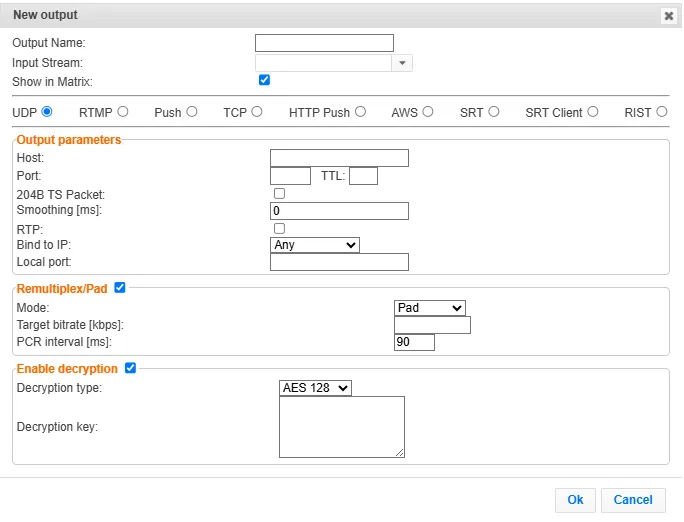Open the Mode dropdown showing Pad
The height and width of the screenshot is (522, 684).
coord(430,307)
